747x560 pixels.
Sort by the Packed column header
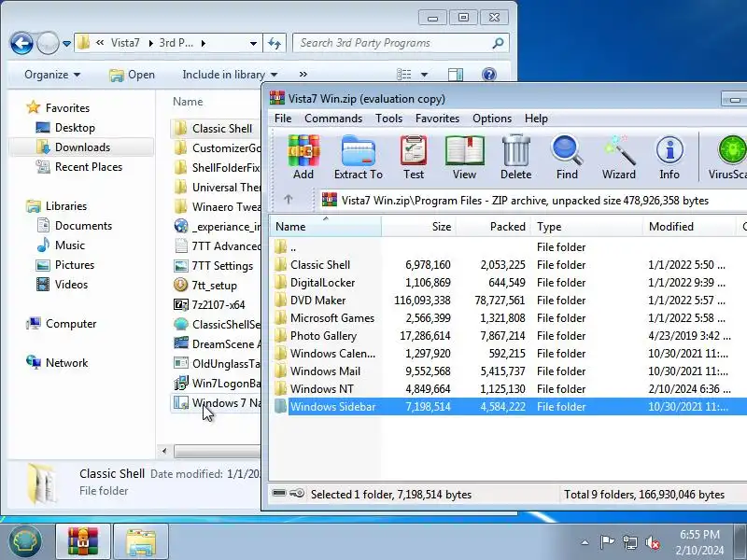(x=494, y=226)
